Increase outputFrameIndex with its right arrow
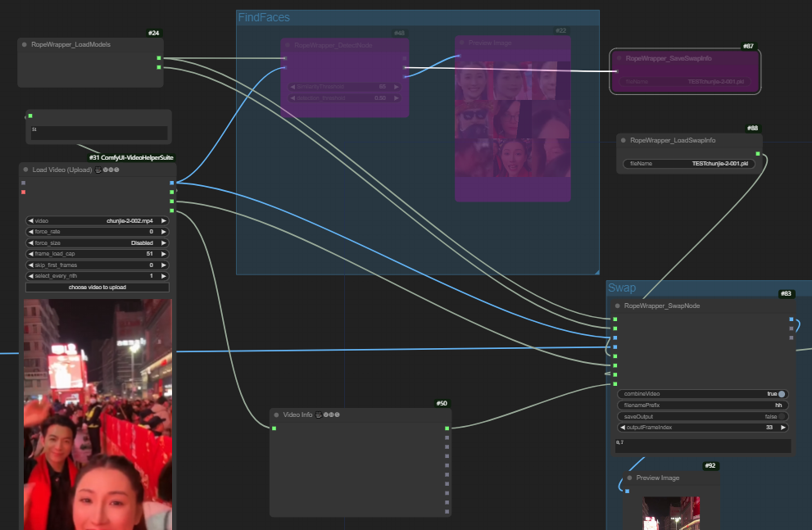 tap(783, 428)
